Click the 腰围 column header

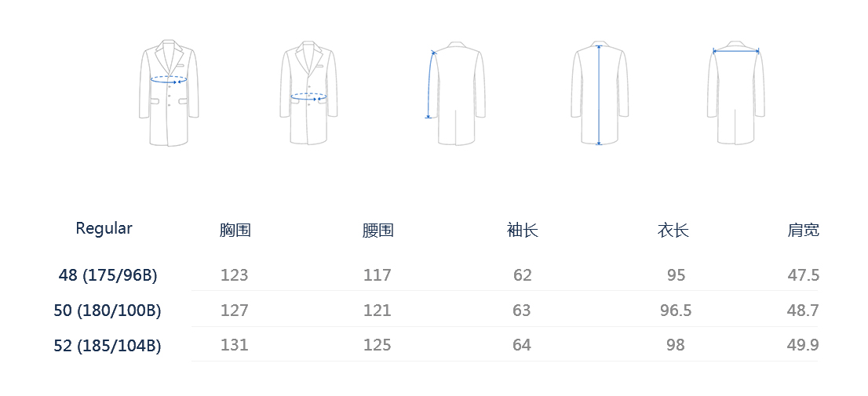tap(377, 231)
